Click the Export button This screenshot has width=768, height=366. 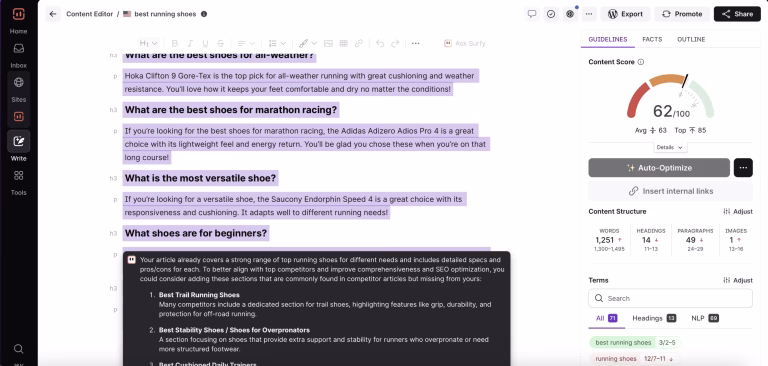(625, 14)
